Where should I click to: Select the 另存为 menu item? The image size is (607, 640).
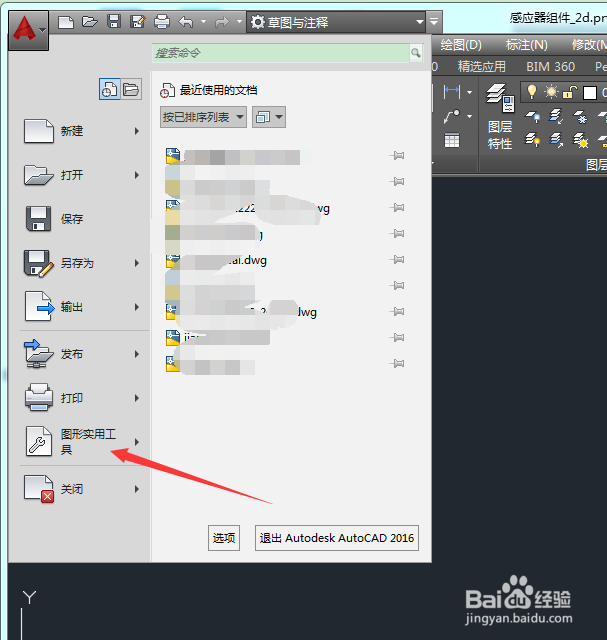[82, 263]
